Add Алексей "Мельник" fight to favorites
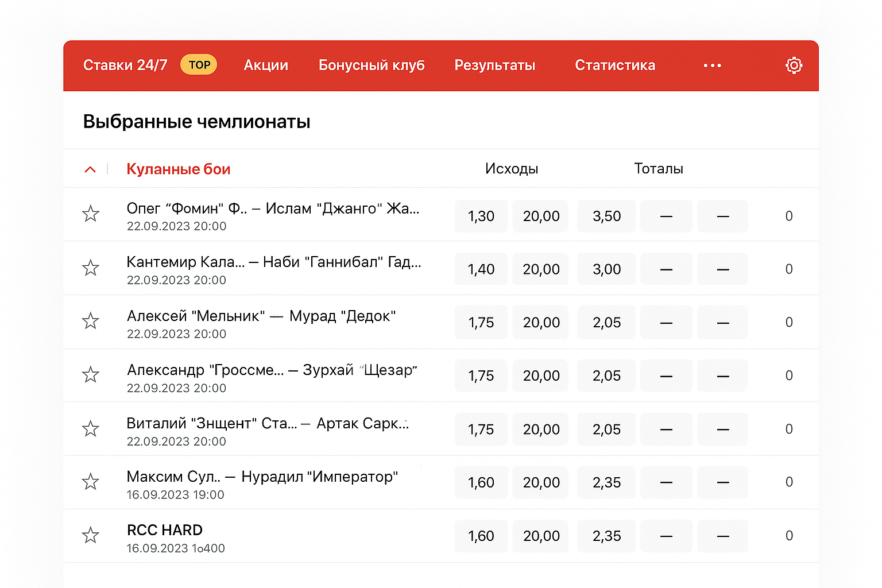The image size is (882, 588). tap(91, 321)
